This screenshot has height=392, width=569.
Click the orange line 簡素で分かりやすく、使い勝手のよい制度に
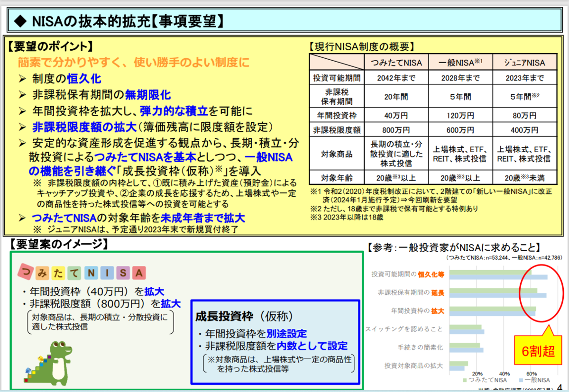pos(134,62)
